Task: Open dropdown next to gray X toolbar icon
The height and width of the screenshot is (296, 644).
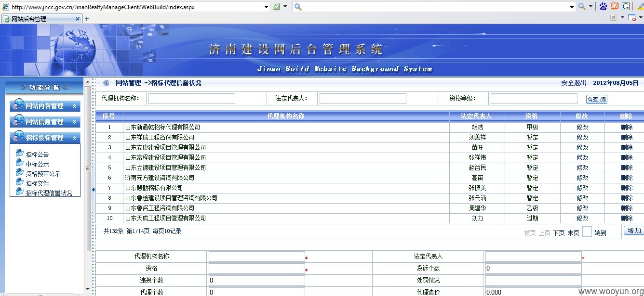Action: [622, 18]
